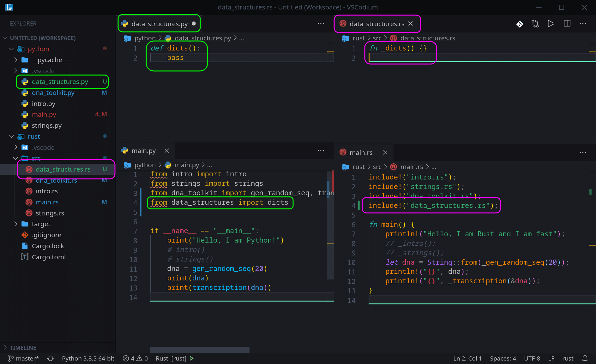Open intro.rs in explorer
The image size is (596, 364).
[46, 191]
